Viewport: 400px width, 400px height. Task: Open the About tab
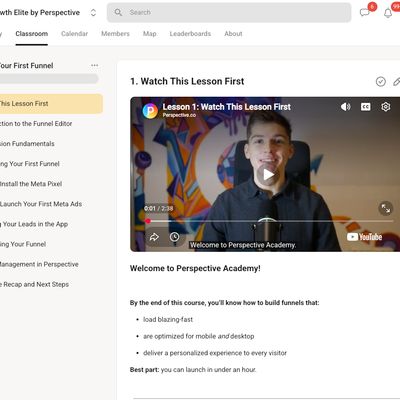[x=233, y=34]
